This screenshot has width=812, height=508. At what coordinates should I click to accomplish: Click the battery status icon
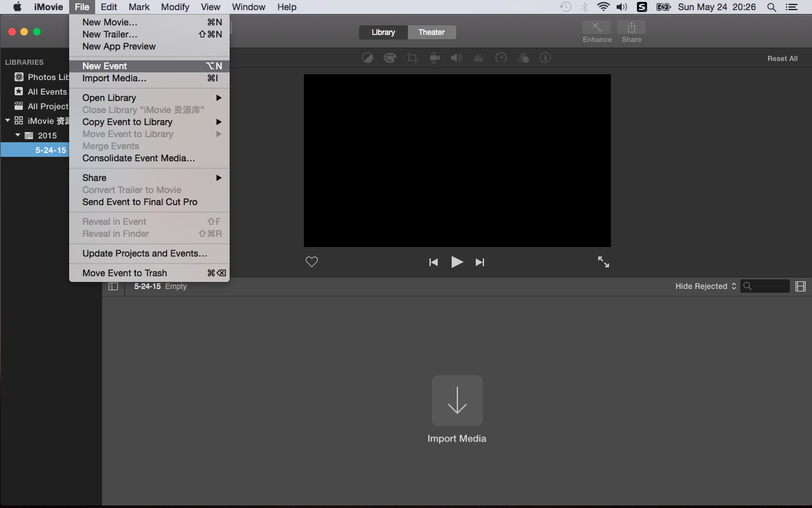click(x=664, y=7)
